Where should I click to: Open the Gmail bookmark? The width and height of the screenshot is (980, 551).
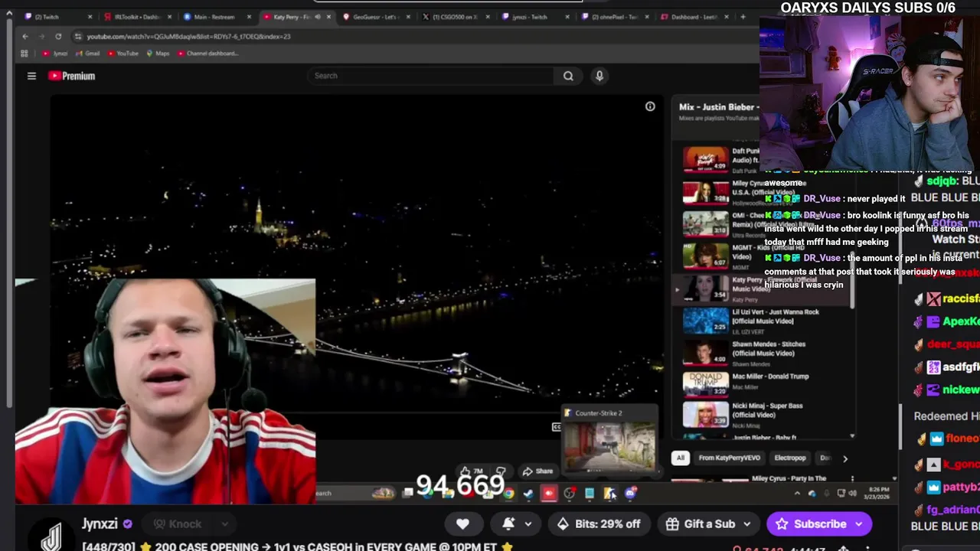click(87, 54)
